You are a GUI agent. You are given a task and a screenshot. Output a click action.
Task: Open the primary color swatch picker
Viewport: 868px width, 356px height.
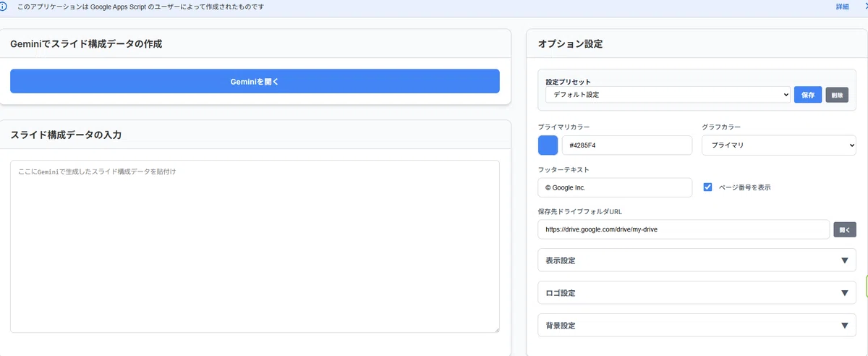click(548, 145)
